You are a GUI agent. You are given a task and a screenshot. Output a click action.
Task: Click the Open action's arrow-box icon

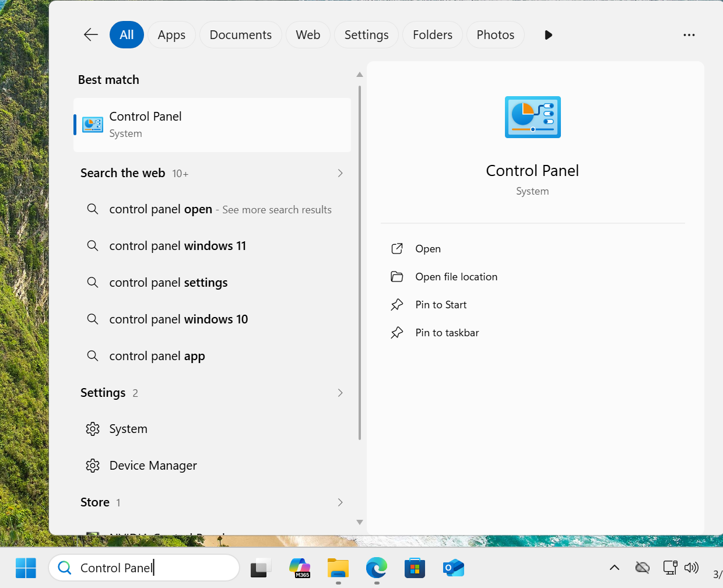point(397,249)
